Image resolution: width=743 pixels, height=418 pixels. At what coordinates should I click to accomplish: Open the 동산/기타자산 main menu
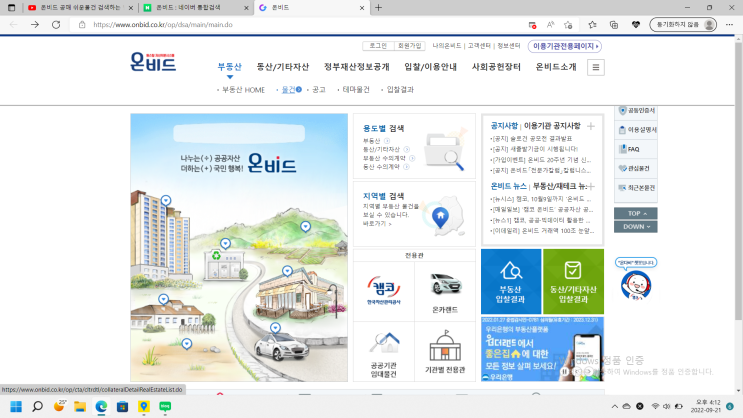coord(282,67)
